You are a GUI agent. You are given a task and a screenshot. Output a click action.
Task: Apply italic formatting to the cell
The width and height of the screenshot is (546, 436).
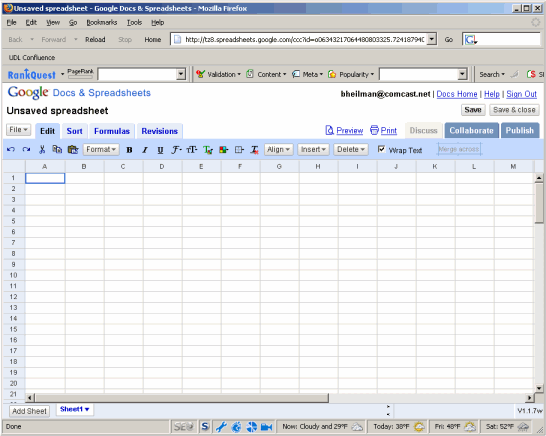pos(145,150)
